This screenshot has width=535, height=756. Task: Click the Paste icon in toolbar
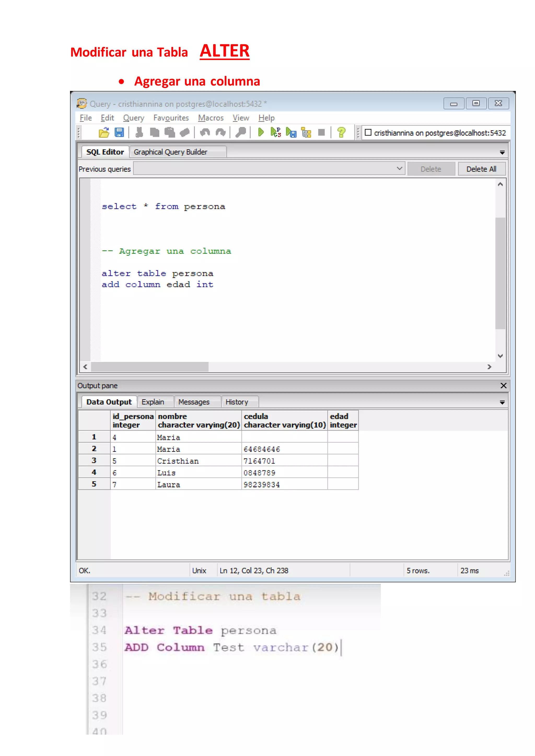pyautogui.click(x=169, y=132)
